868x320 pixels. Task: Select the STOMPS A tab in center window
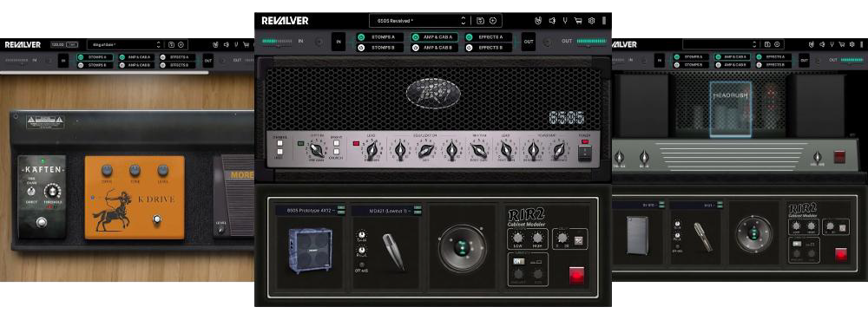point(380,37)
